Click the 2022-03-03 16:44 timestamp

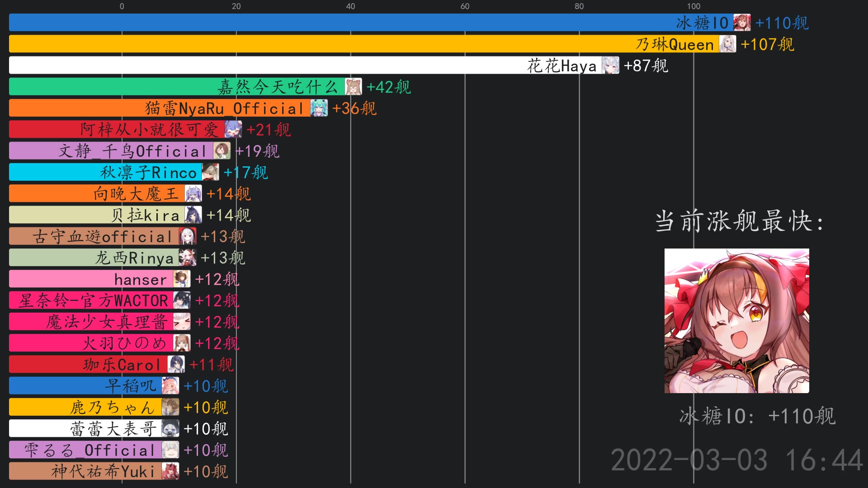(737, 460)
